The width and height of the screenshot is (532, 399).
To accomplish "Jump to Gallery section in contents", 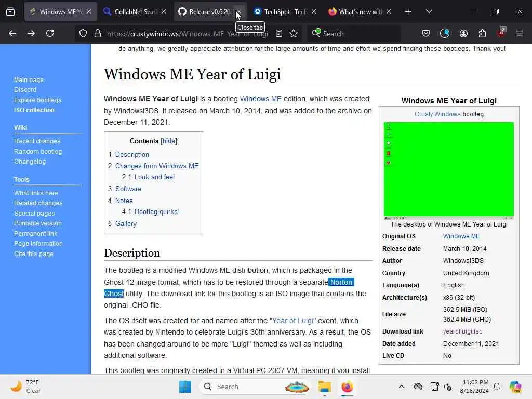I will [126, 223].
